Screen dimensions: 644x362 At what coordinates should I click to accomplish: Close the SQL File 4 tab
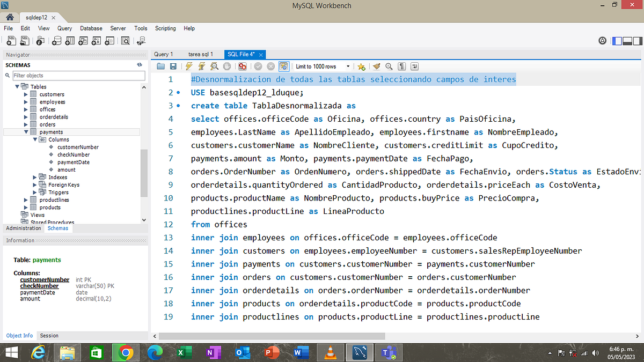point(261,55)
